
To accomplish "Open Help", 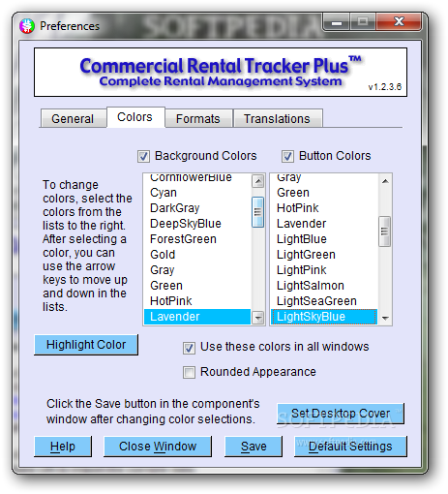I will (63, 447).
